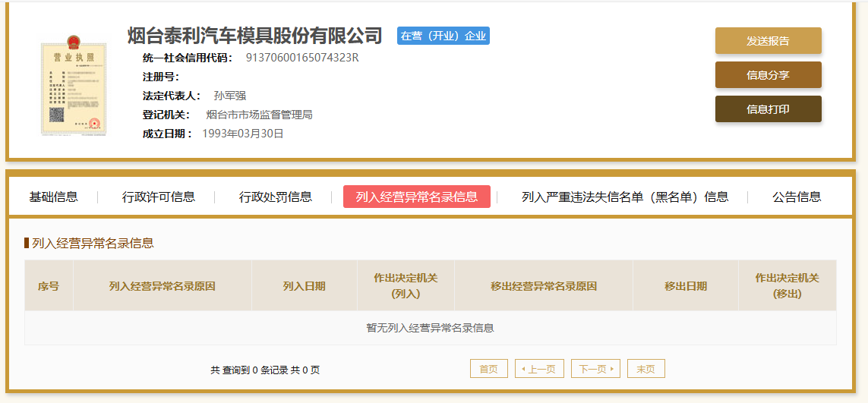Click the 法定代表人 label
Viewport: 868px width, 403px height.
172,96
